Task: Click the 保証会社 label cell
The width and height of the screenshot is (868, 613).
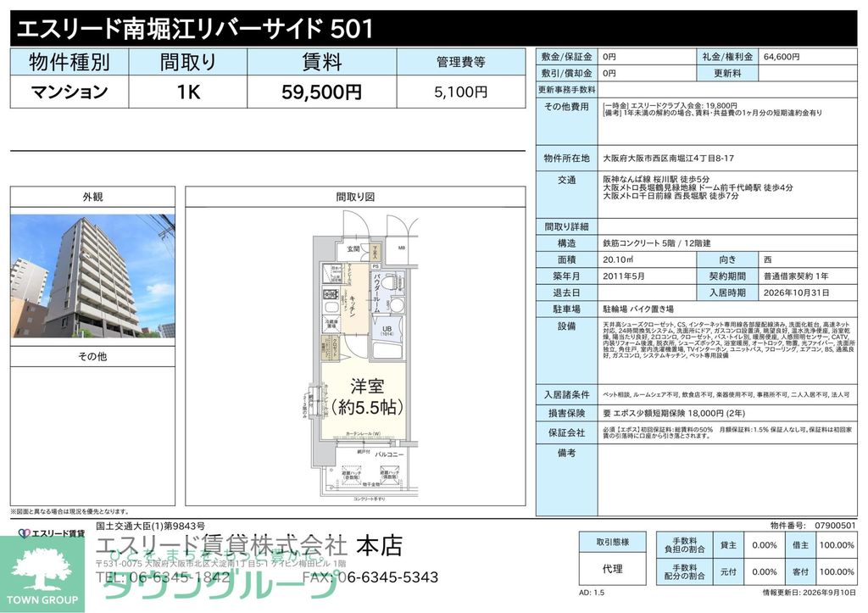Action: [567, 432]
